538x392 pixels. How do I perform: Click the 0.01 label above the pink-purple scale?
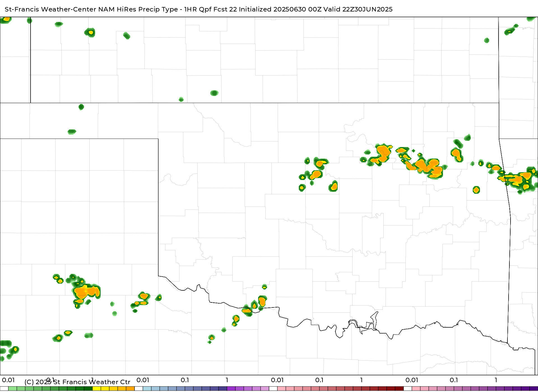pos(412,380)
